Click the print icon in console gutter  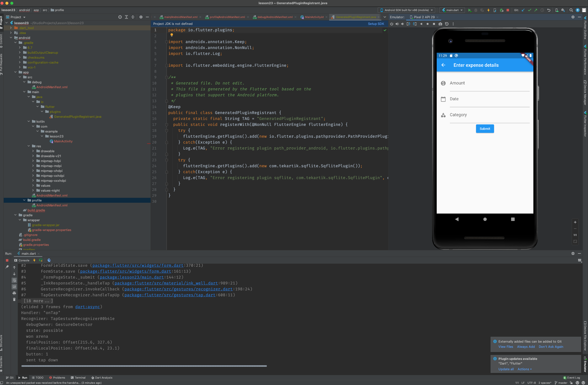(x=14, y=293)
